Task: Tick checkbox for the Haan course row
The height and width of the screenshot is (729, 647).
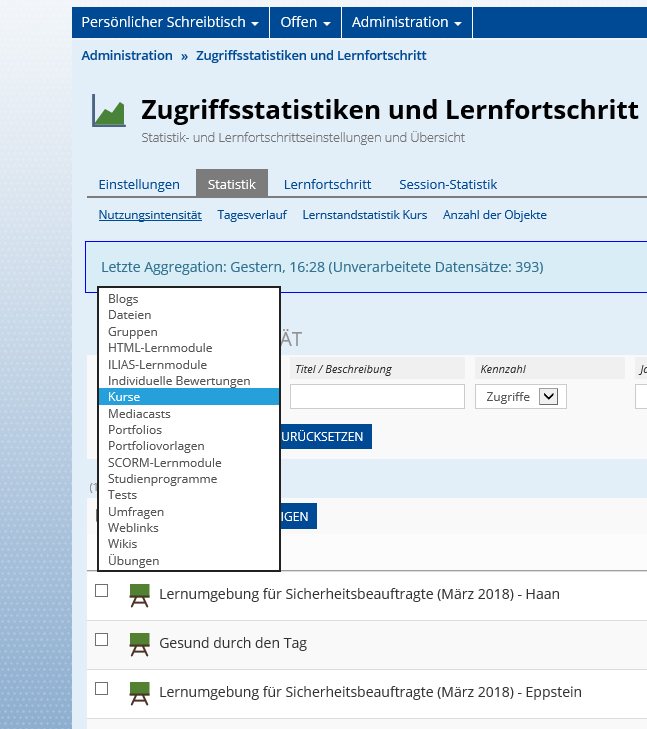Action: coord(101,591)
